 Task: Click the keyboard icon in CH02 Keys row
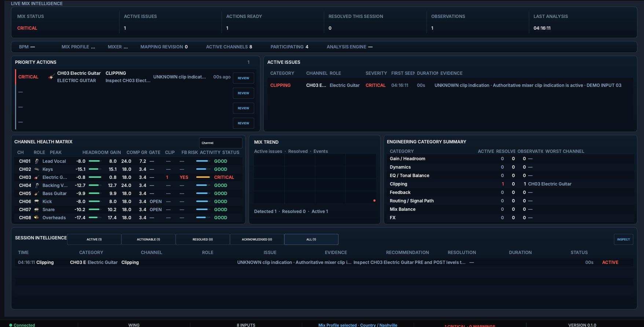tap(37, 169)
